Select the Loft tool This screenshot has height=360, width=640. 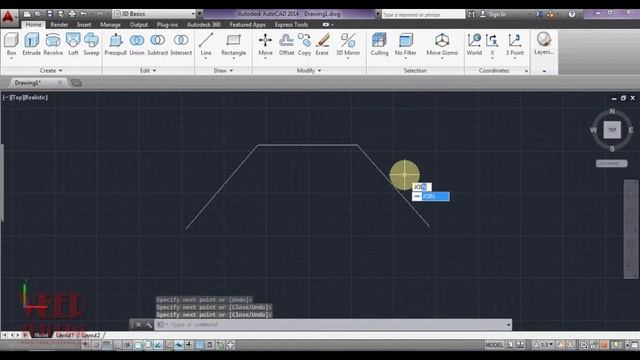[73, 44]
